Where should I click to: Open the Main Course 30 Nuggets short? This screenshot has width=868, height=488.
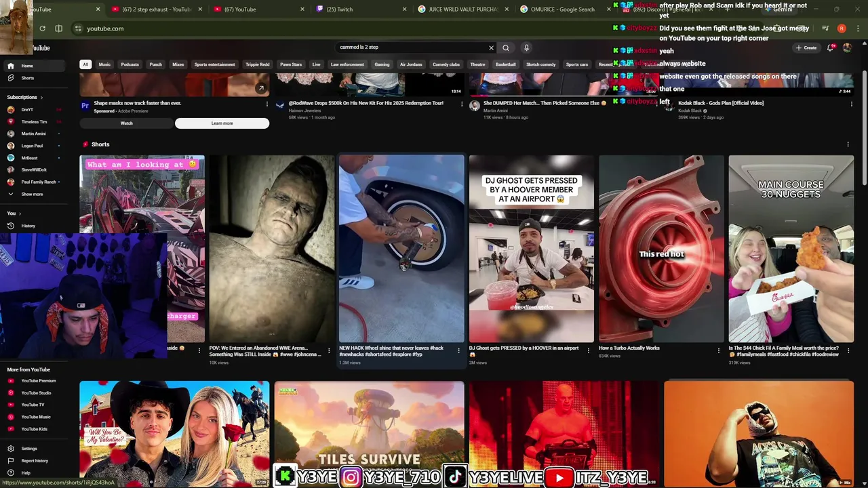click(791, 249)
